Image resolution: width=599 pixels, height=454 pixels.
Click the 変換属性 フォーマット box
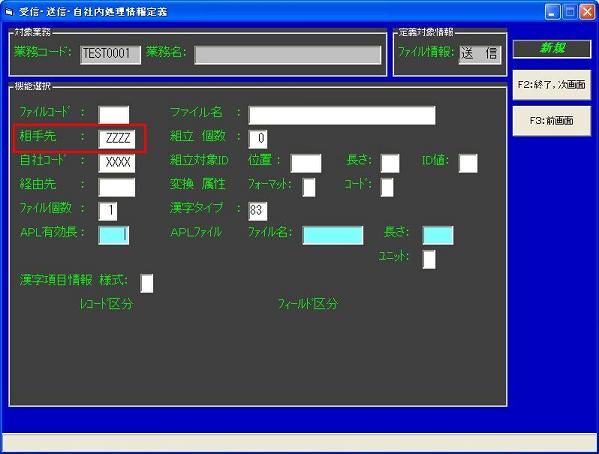(x=309, y=187)
